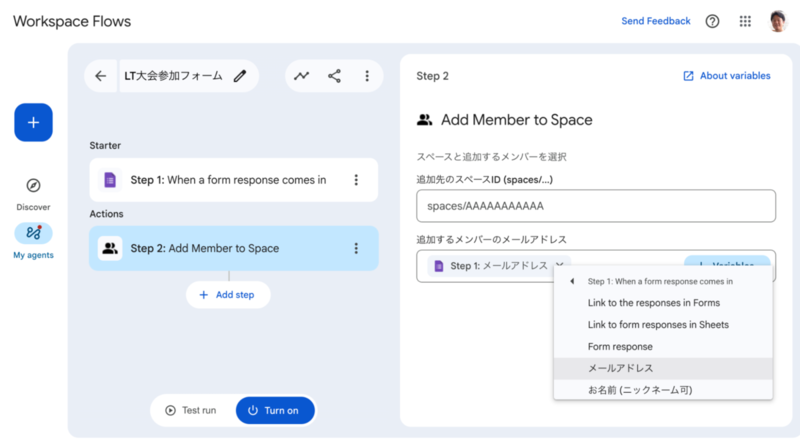Click the Space ID input field
Screen dimensions: 800x442
[596, 206]
